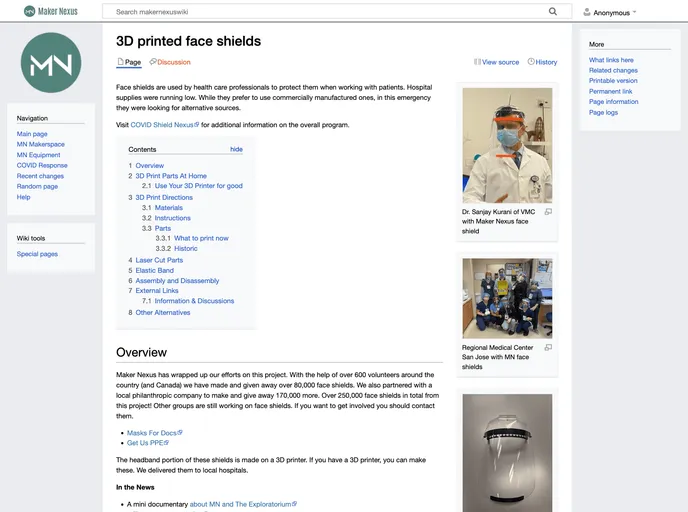This screenshot has height=512, width=688.
Task: Click the Discussion tab speech icon
Action: (153, 62)
